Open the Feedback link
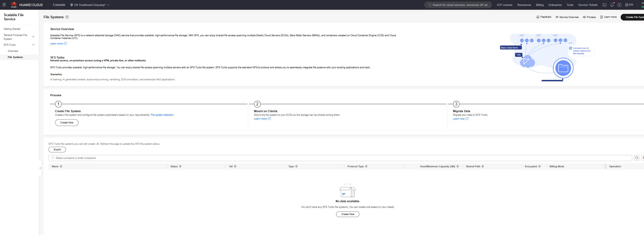The image size is (644, 235). [x=544, y=17]
